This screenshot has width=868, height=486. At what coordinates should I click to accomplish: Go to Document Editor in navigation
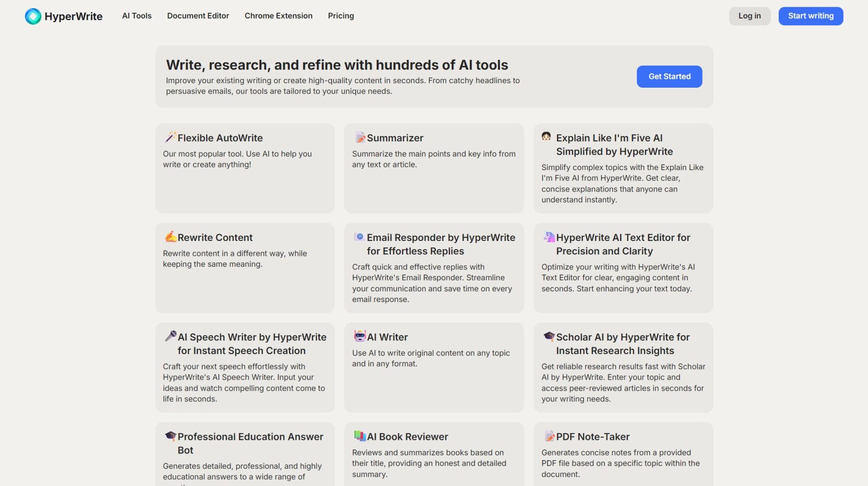(198, 16)
